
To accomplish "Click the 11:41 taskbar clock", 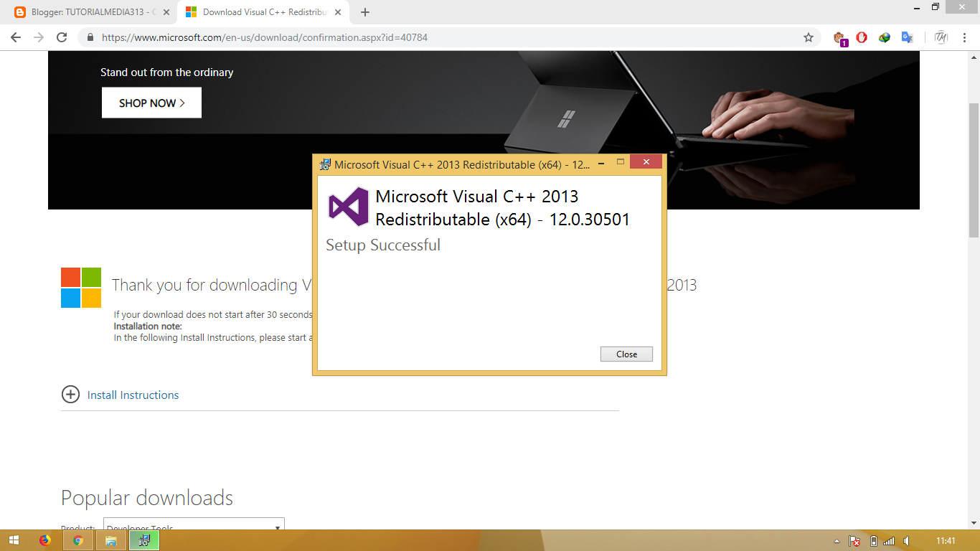I will (946, 541).
